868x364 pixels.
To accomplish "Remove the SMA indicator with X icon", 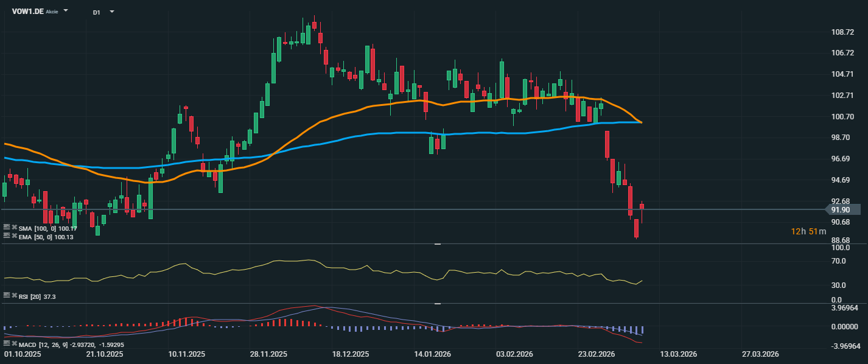I will 14,228.
